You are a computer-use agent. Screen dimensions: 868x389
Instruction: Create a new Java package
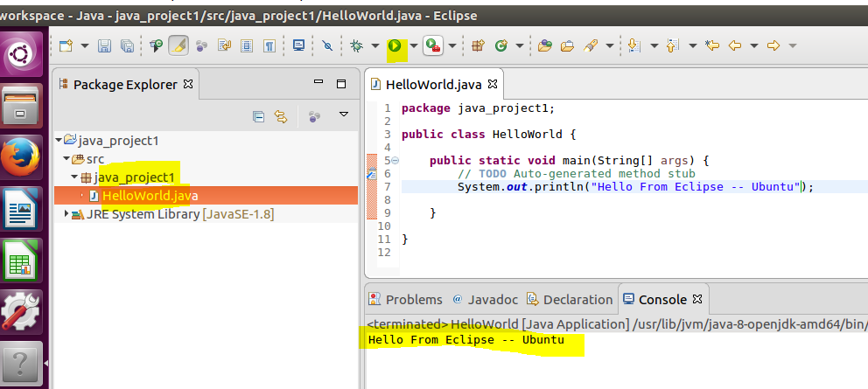(478, 46)
